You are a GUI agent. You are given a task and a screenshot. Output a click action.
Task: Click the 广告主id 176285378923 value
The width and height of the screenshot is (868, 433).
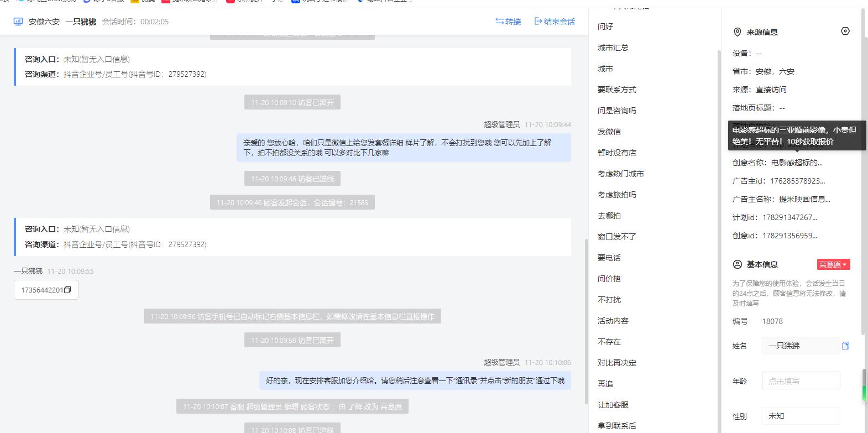coord(797,181)
